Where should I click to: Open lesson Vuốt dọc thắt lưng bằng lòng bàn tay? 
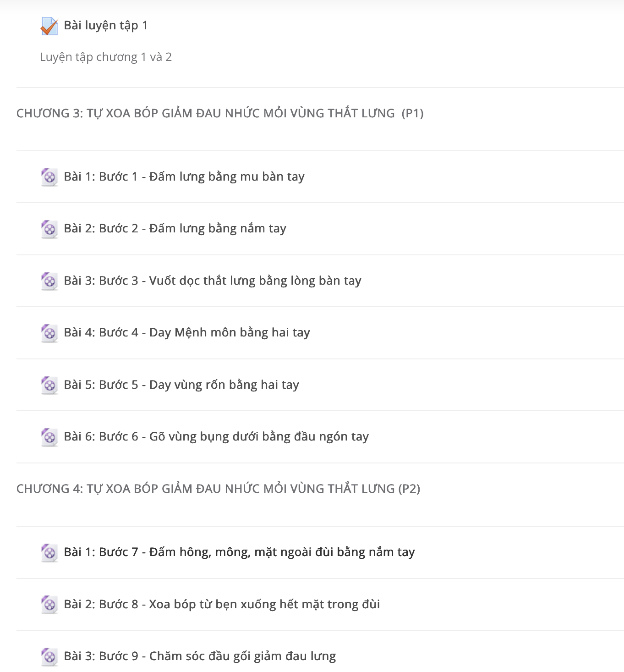coord(213,281)
